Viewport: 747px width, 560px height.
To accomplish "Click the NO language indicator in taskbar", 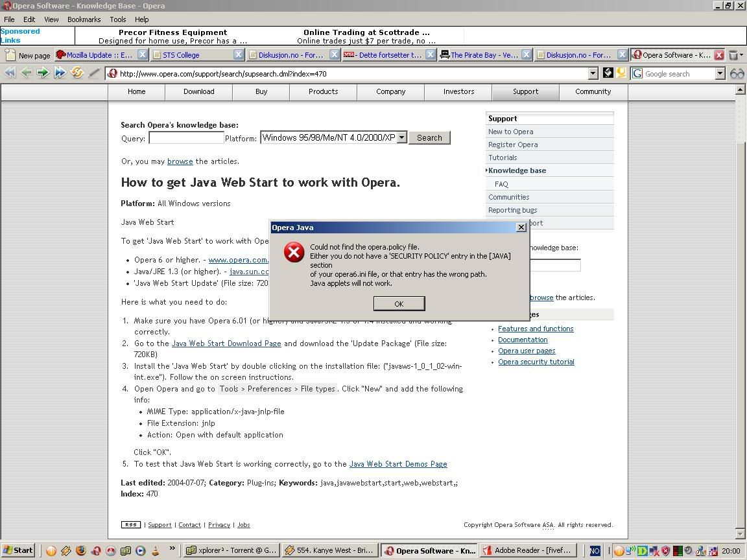I will point(595,551).
